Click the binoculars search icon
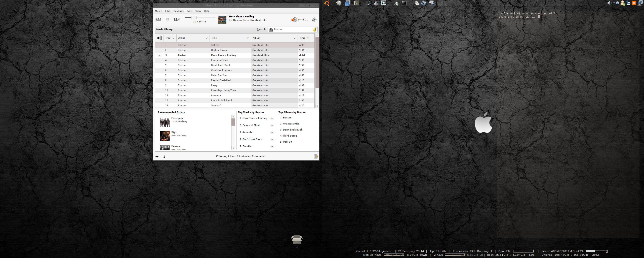The image size is (644, 258). pyautogui.click(x=271, y=29)
